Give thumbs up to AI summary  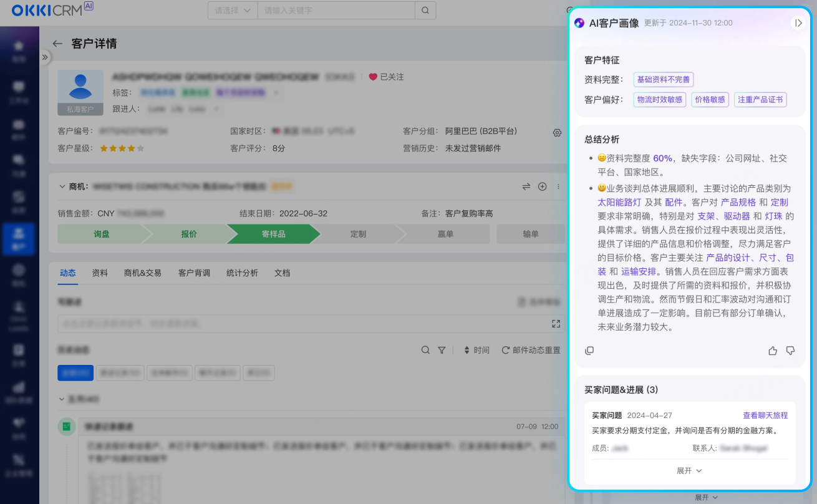click(773, 351)
